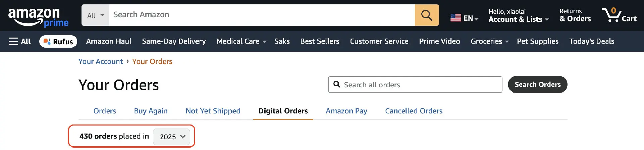Open the shopping cart
Screen dimensions: 644x150
click(x=619, y=15)
